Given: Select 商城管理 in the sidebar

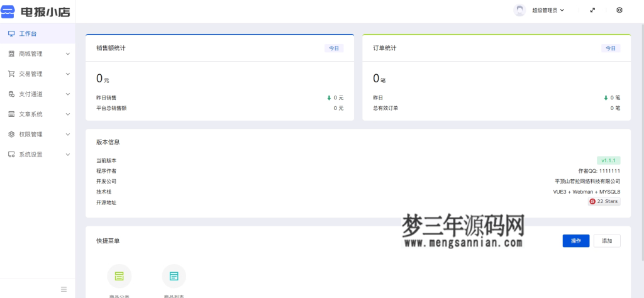Looking at the screenshot, I should click(37, 54).
